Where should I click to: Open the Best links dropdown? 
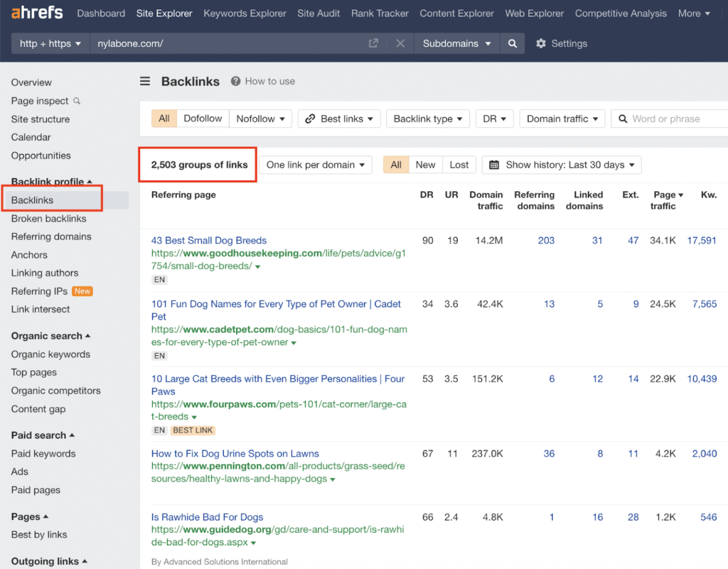tap(339, 119)
